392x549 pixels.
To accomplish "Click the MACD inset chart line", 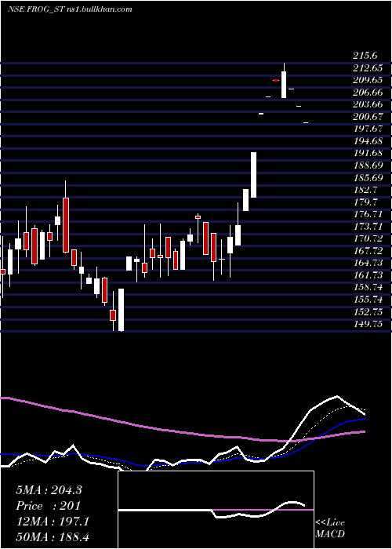I will pos(212,510).
